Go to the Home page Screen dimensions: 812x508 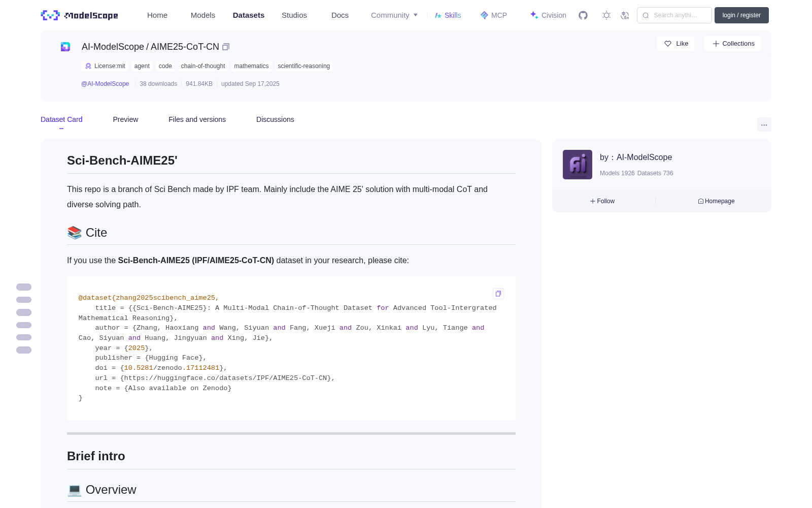(157, 15)
